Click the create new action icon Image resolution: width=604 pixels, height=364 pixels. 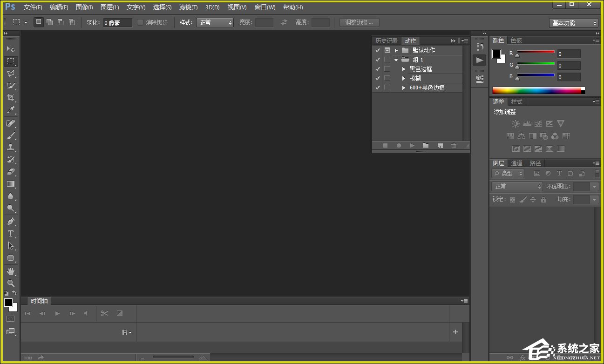point(440,146)
